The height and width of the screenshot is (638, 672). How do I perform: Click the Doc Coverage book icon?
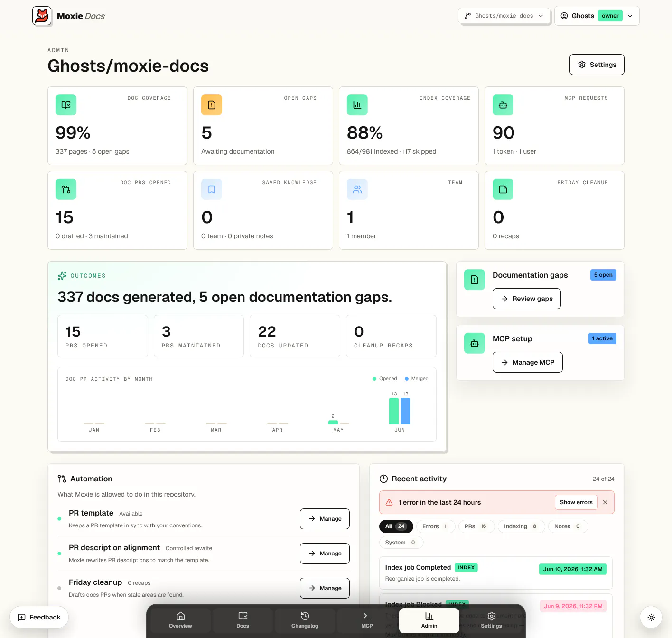(x=66, y=105)
